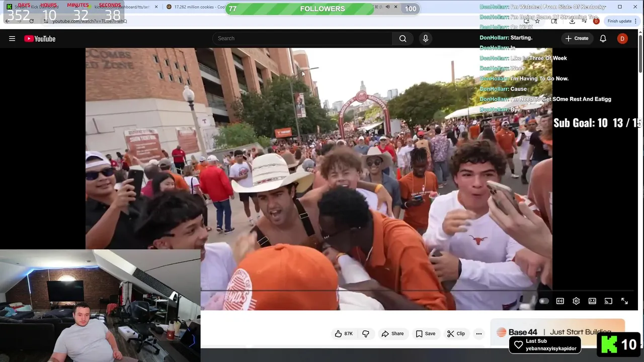Reload the current page
The image size is (644, 362).
pos(31,21)
